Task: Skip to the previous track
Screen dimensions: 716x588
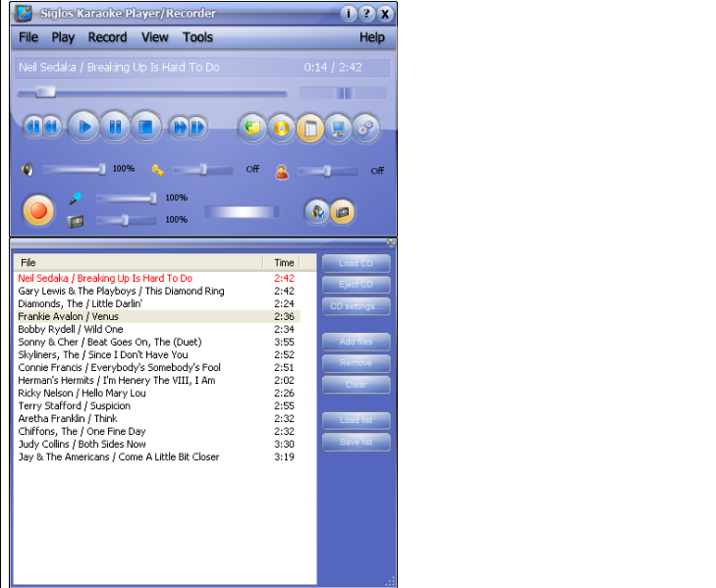Action: pos(32,127)
